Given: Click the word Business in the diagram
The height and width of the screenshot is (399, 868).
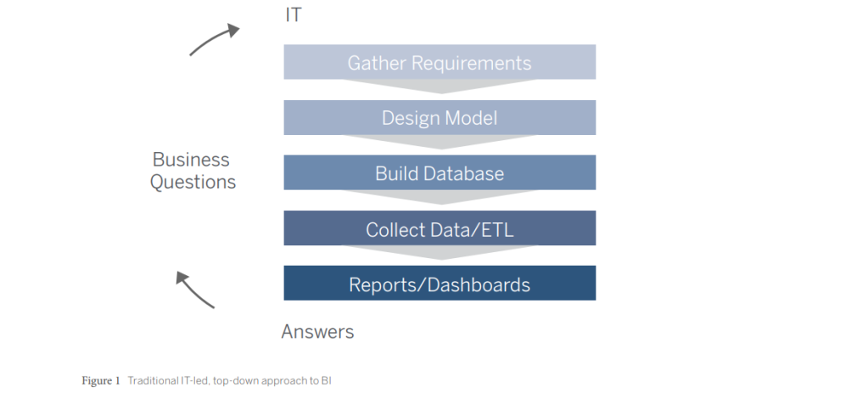Looking at the screenshot, I should click(191, 160).
